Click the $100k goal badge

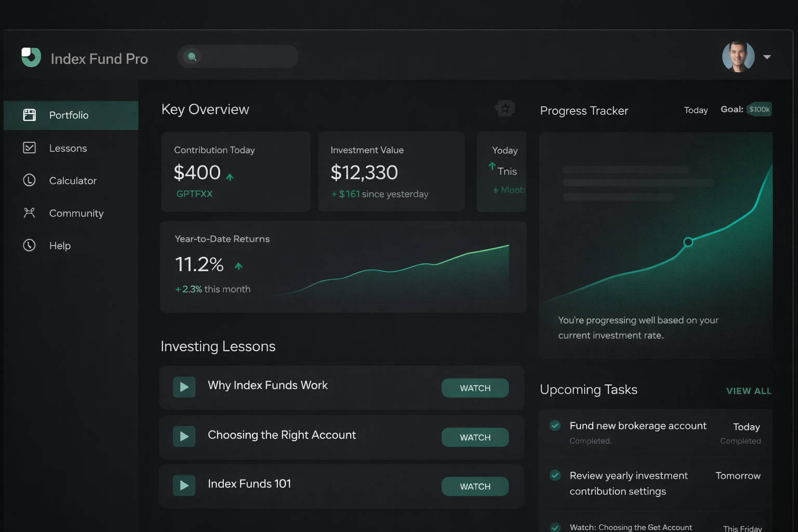[759, 109]
